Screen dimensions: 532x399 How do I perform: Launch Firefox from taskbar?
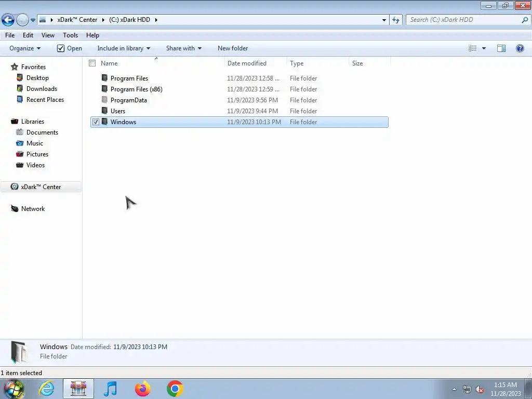click(142, 389)
